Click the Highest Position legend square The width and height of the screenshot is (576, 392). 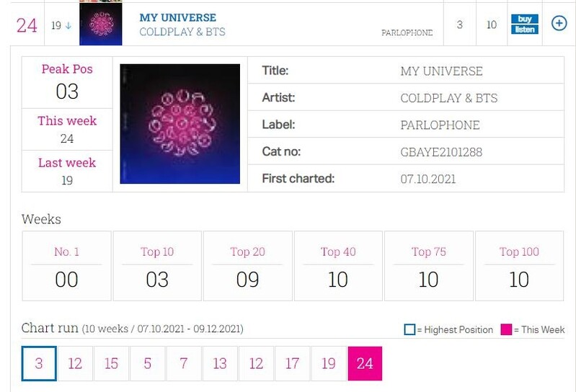[409, 329]
